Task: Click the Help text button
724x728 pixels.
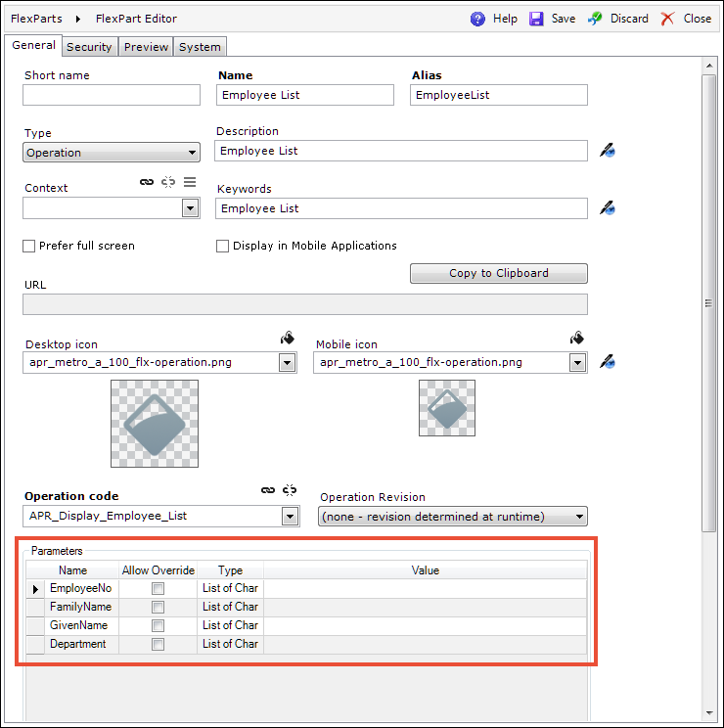Action: [505, 19]
